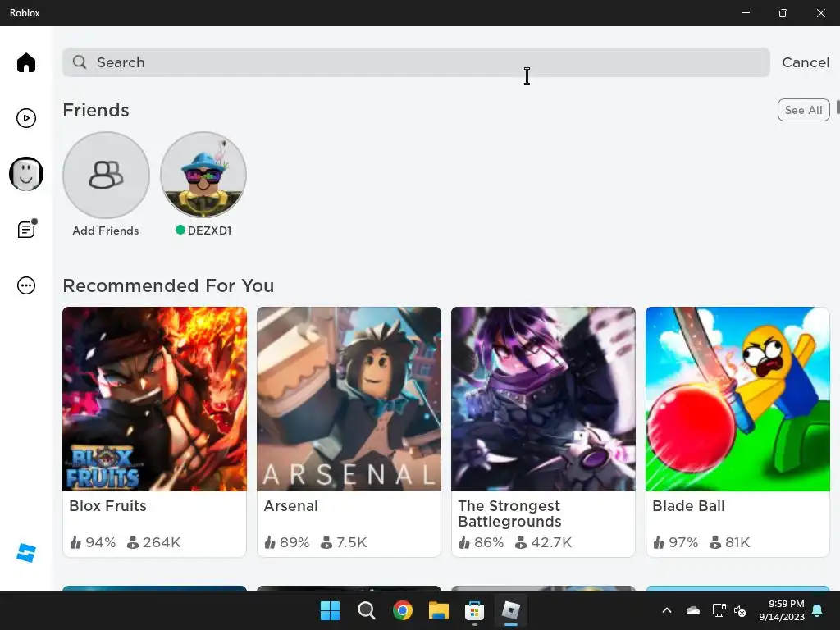840x630 pixels.
Task: Open the Arsenal game thumbnail
Action: point(349,399)
